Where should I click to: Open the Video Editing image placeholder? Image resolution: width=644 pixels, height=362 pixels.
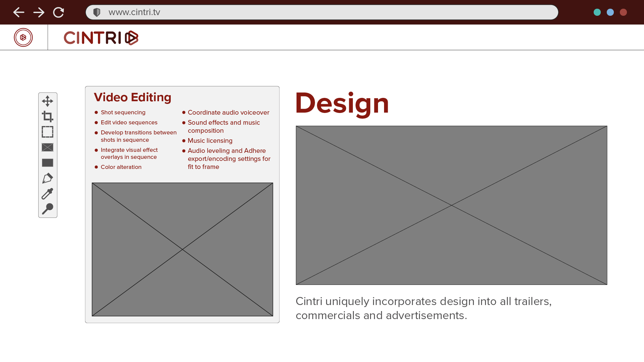[182, 249]
